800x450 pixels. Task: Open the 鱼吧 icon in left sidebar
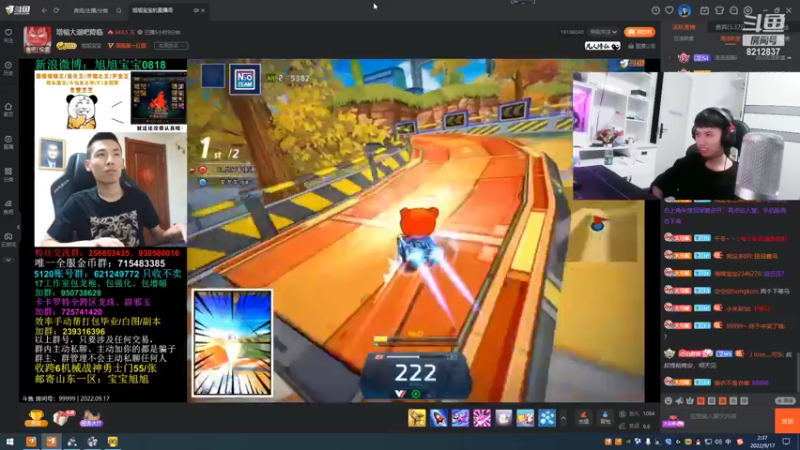pos(8,207)
